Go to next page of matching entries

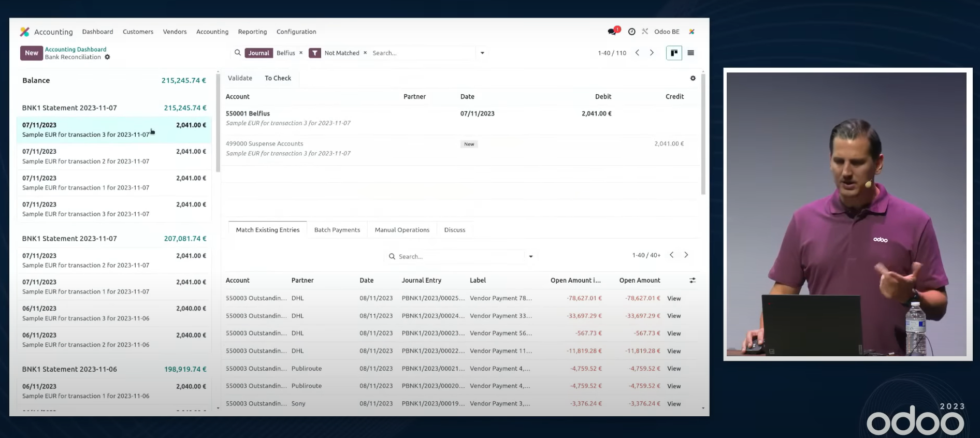(686, 255)
